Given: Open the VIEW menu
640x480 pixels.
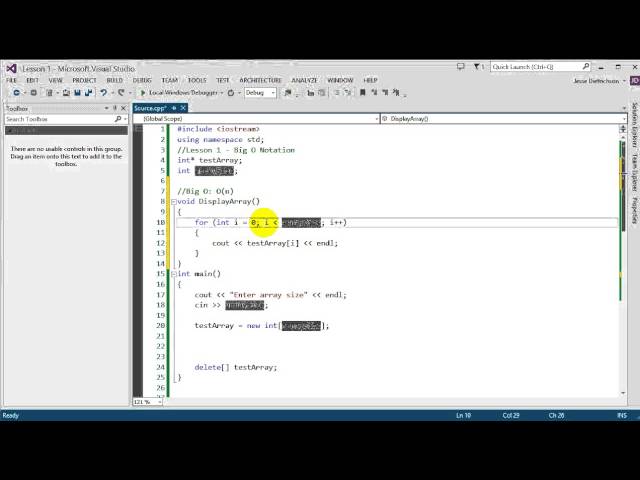Looking at the screenshot, I should [x=56, y=80].
